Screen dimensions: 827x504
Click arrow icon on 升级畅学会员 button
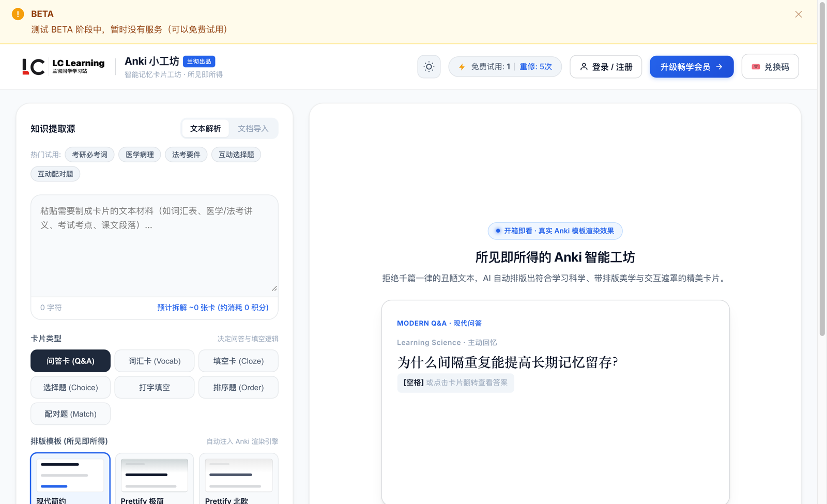pyautogui.click(x=719, y=67)
